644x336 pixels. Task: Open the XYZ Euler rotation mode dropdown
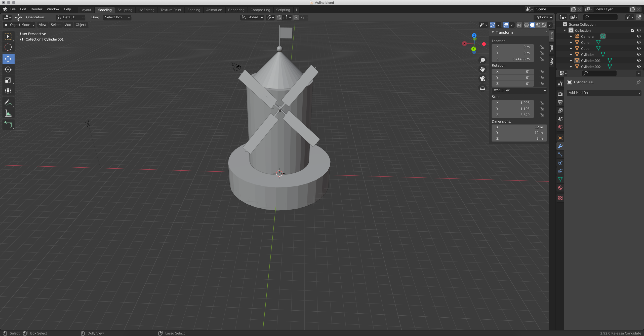pos(519,90)
